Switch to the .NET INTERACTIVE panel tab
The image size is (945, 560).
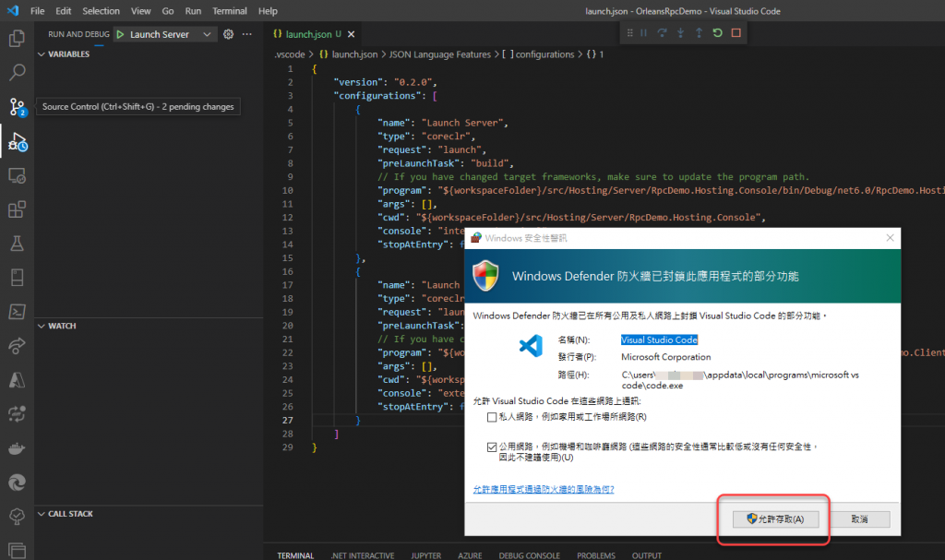coord(363,555)
